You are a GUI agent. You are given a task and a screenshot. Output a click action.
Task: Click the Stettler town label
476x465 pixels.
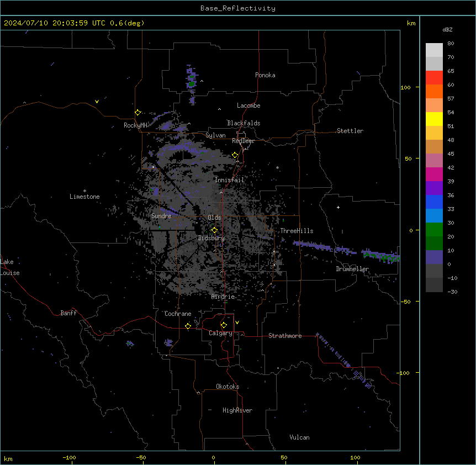pyautogui.click(x=350, y=131)
